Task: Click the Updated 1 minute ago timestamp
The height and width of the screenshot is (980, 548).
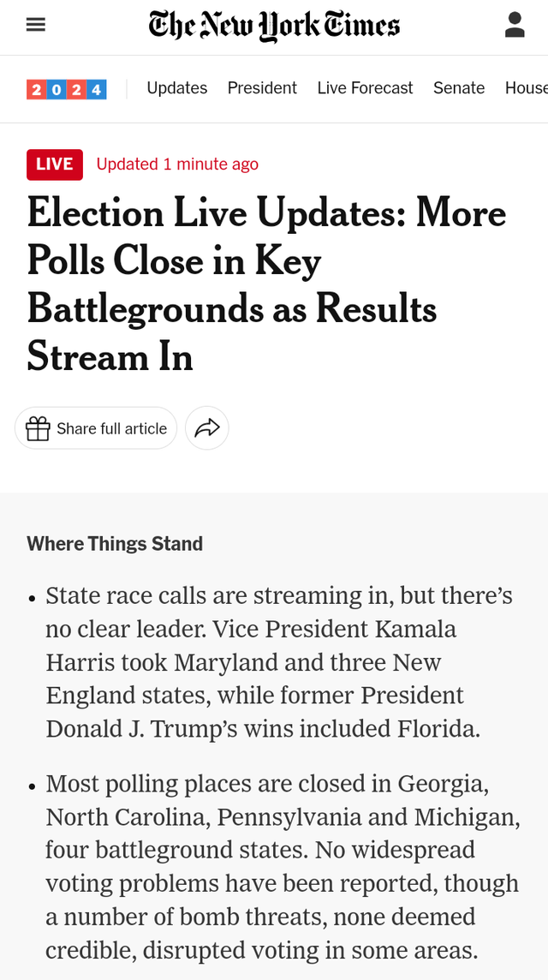Action: [x=177, y=164]
